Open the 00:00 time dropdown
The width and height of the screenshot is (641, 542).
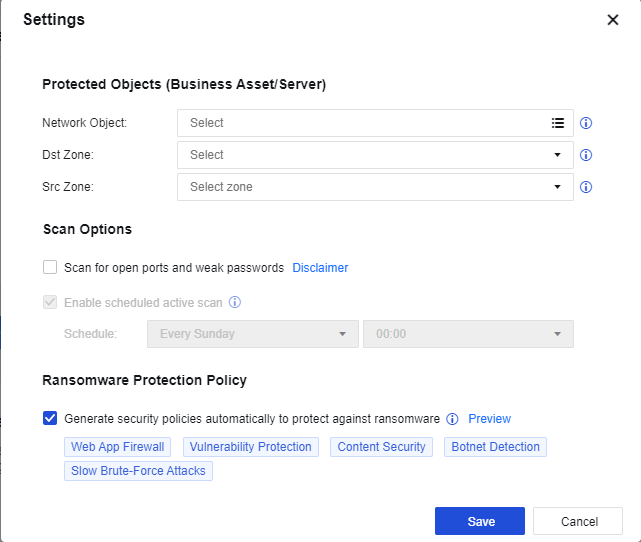pyautogui.click(x=468, y=334)
